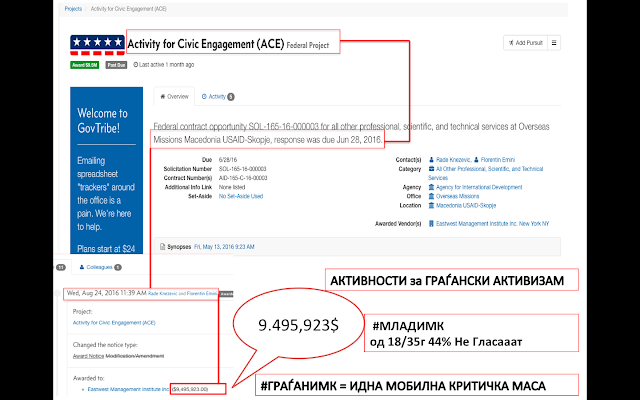
Task: Switch to the Overview tab
Action: [174, 97]
